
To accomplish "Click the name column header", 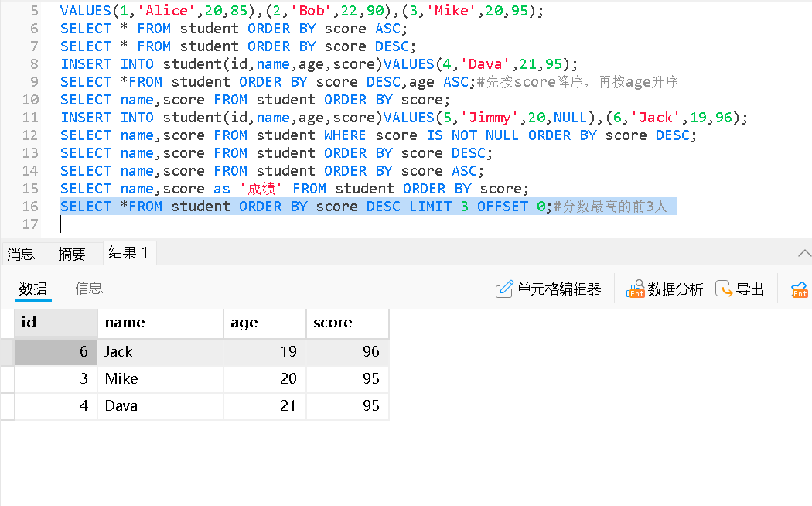I will 161,323.
